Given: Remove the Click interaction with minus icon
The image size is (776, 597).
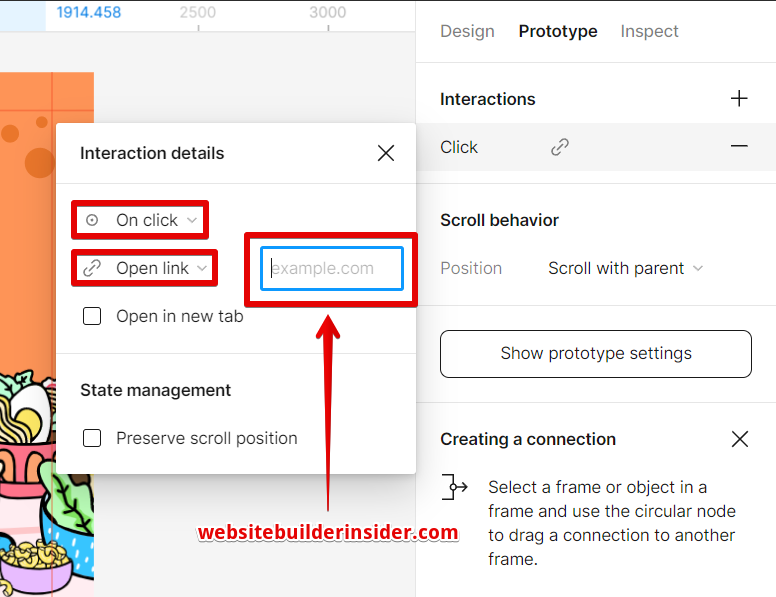Looking at the screenshot, I should click(739, 147).
